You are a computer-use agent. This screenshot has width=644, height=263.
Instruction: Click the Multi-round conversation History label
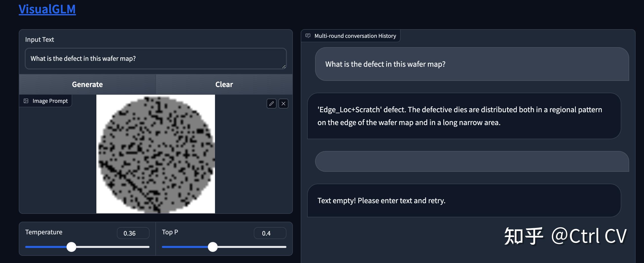[355, 36]
